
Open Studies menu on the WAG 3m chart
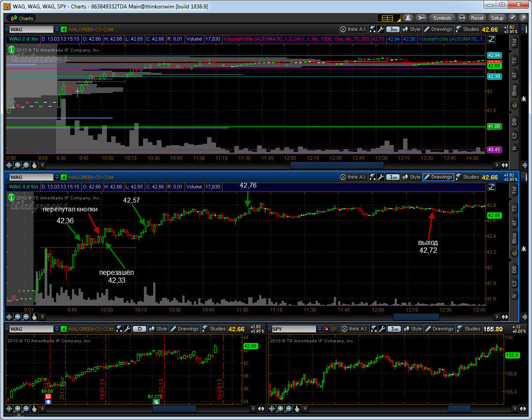coord(468,29)
